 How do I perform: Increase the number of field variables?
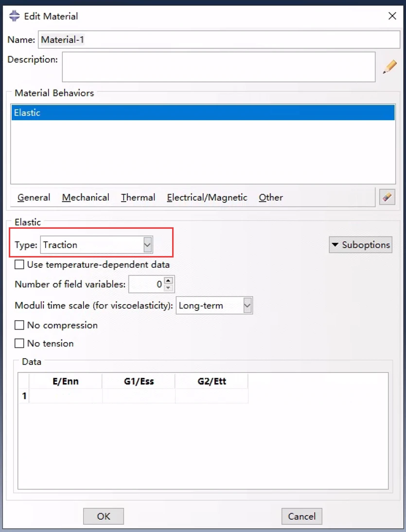[168, 280]
